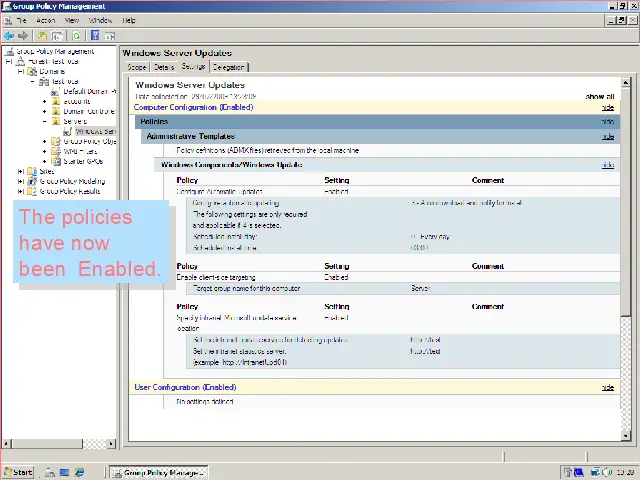Click the Forest: test.local node icon
Viewport: 640px width, 480px height.
click(20, 61)
